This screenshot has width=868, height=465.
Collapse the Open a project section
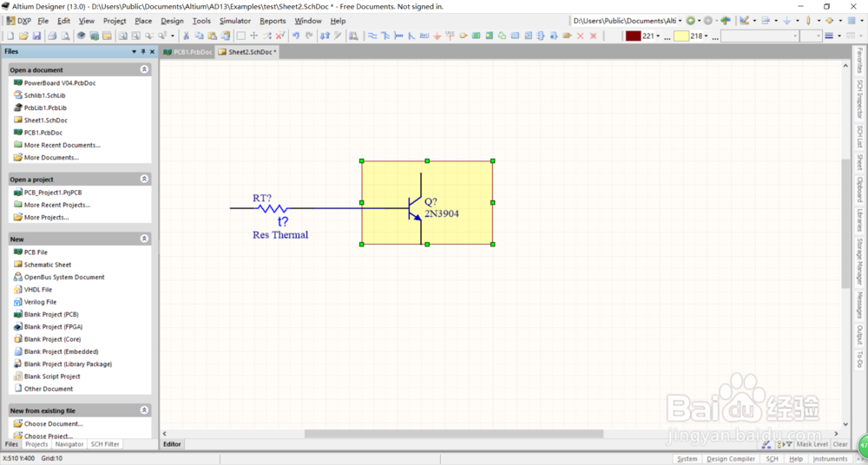[x=144, y=180]
